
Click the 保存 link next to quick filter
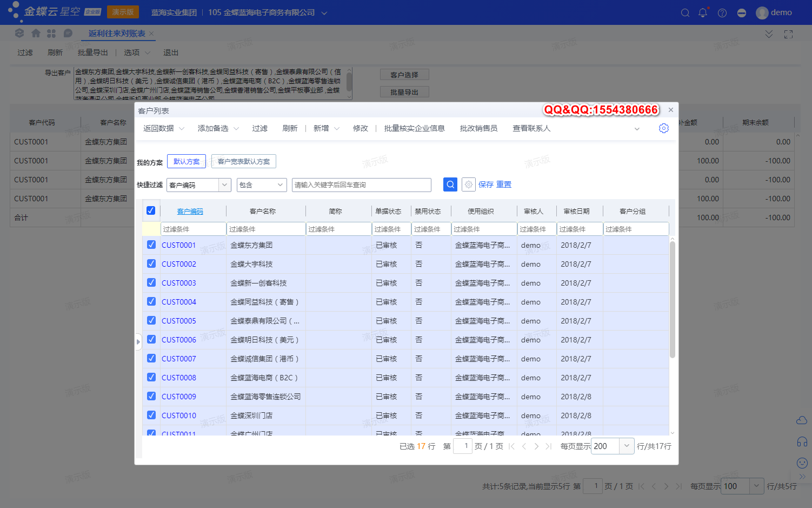[x=486, y=184]
